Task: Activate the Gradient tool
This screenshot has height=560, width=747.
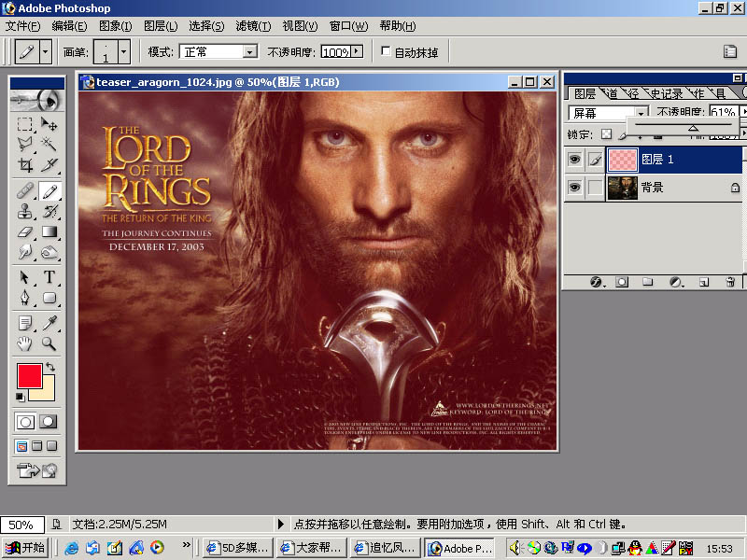Action: [x=49, y=231]
